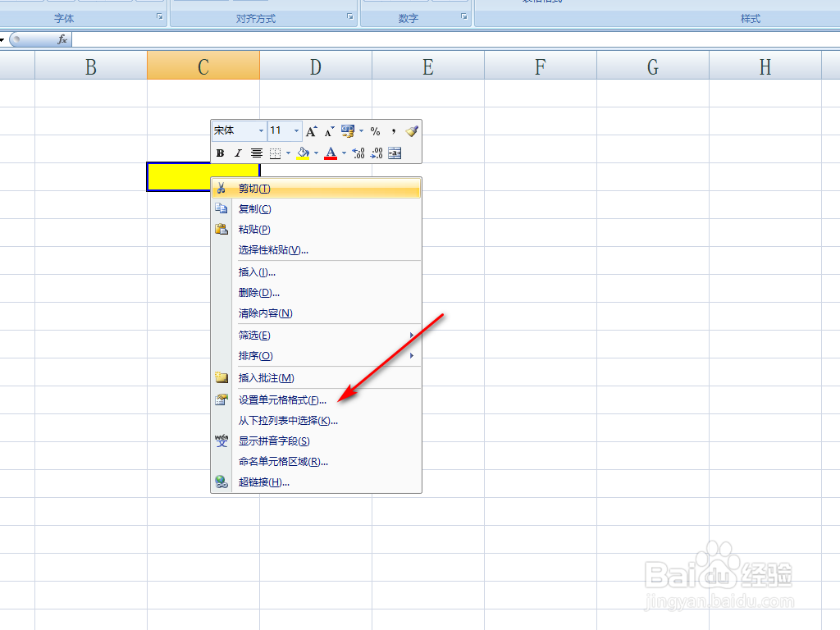Click clipboard icon beside 粘贴
Screen dimensions: 840x630
(x=221, y=229)
